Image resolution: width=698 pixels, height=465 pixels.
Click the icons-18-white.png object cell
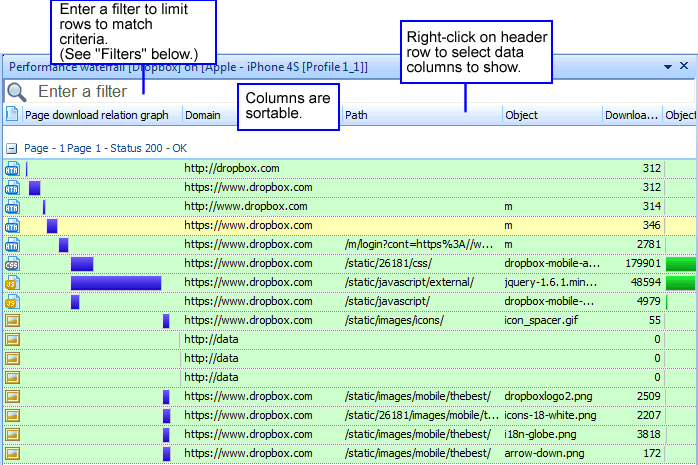[x=550, y=415]
